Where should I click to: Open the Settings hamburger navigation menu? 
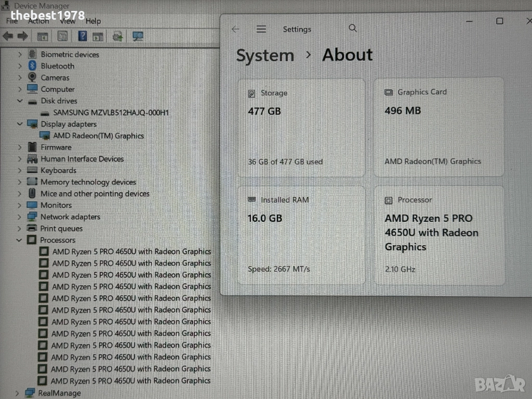[261, 29]
